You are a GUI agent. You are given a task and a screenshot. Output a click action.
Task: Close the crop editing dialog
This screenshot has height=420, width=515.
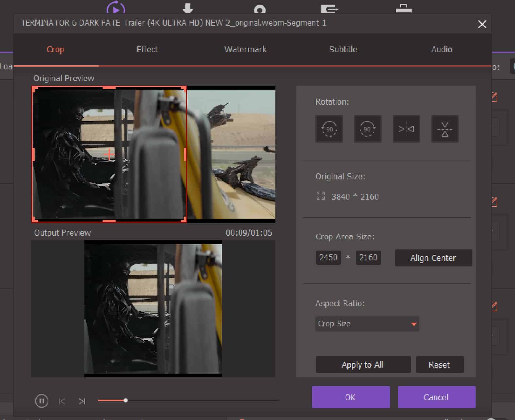(482, 24)
